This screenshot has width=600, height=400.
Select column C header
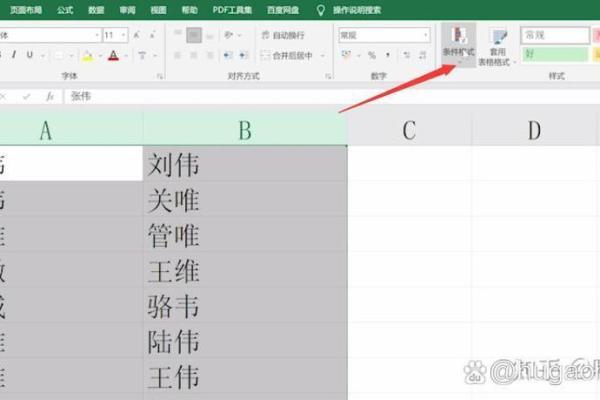409,130
